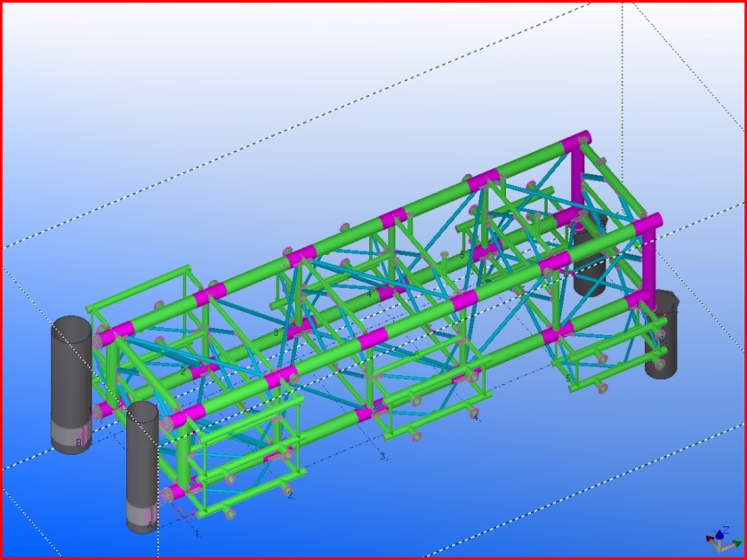Click grid label B on the left pile

coord(78,442)
